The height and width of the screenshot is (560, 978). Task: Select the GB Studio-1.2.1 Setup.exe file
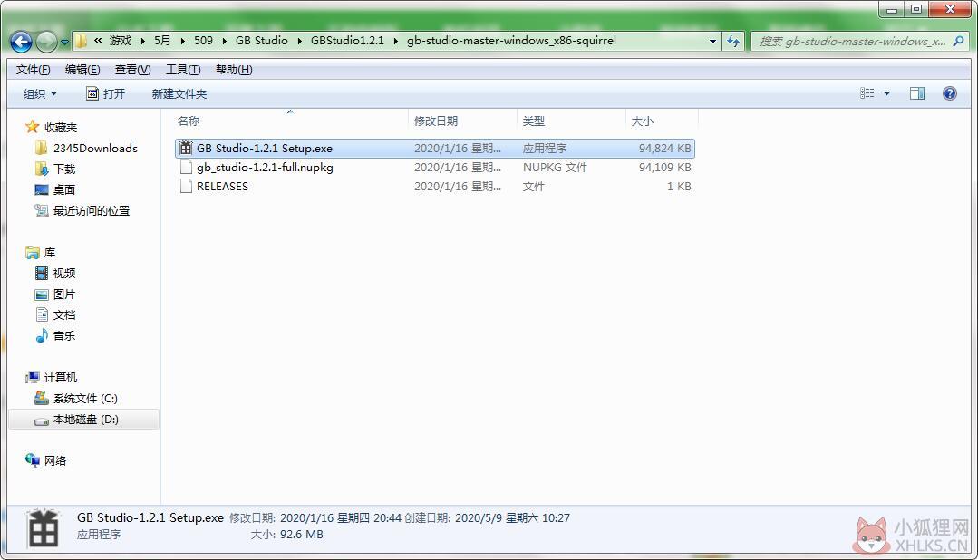pos(435,149)
